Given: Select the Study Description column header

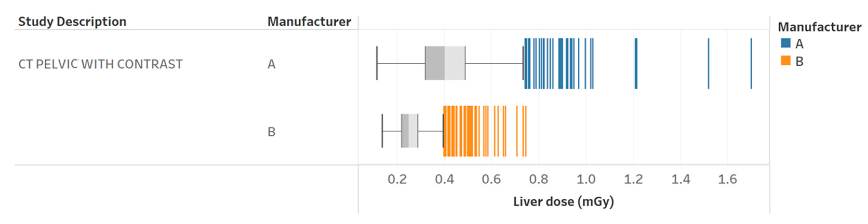Looking at the screenshot, I should tap(72, 22).
